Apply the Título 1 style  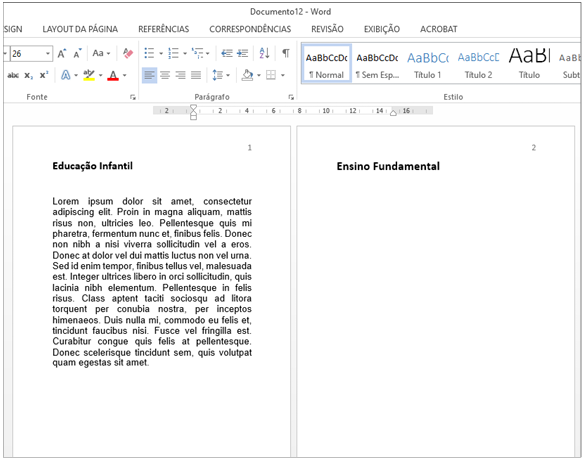(x=428, y=64)
